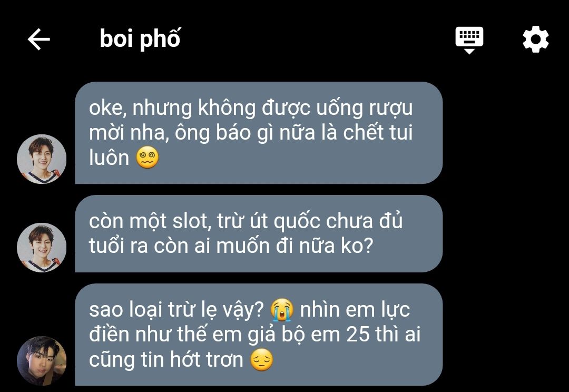Viewport: 569px width, 392px height.
Task: Tap the pensive face emoji at message end
Action: click(262, 360)
